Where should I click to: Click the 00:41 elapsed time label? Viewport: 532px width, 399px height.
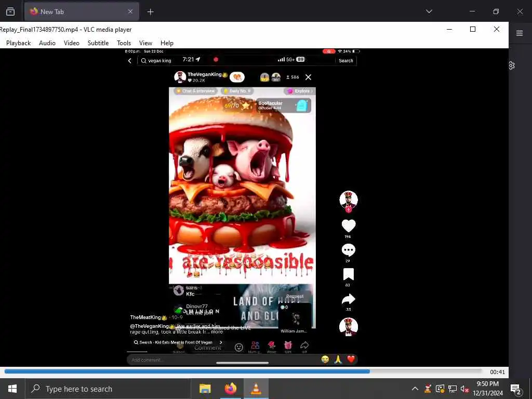(x=497, y=372)
